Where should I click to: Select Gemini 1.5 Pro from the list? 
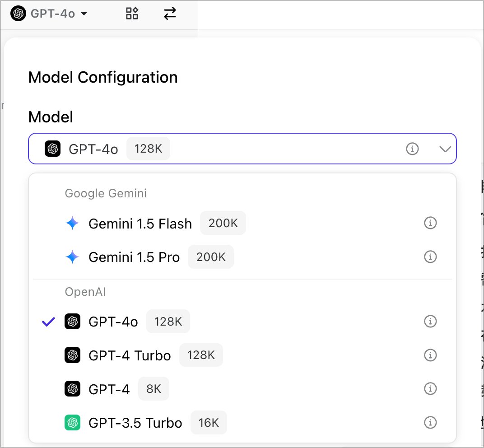tap(134, 257)
